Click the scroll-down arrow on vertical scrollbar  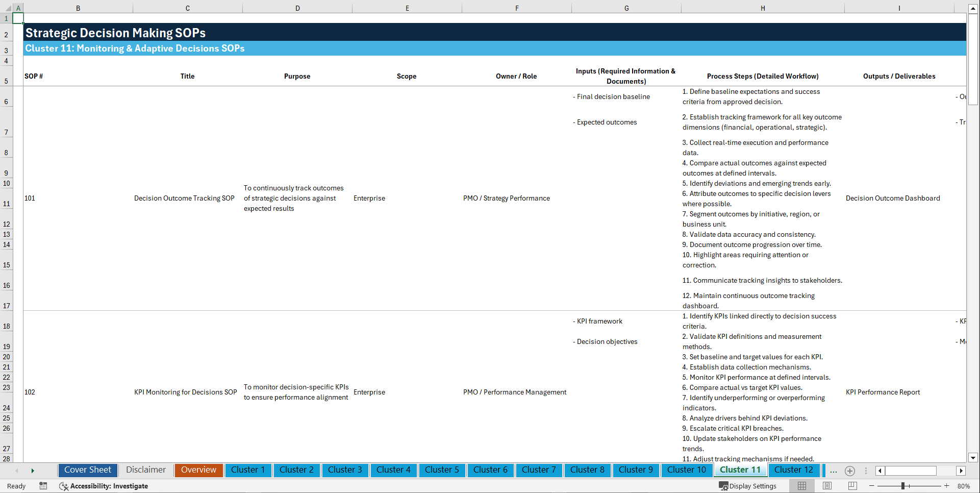[973, 458]
